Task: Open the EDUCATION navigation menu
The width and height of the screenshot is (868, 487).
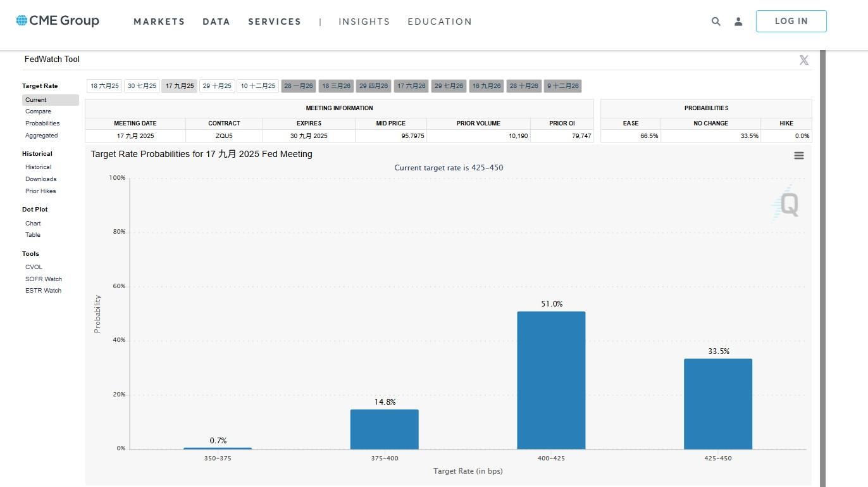Action: [440, 22]
